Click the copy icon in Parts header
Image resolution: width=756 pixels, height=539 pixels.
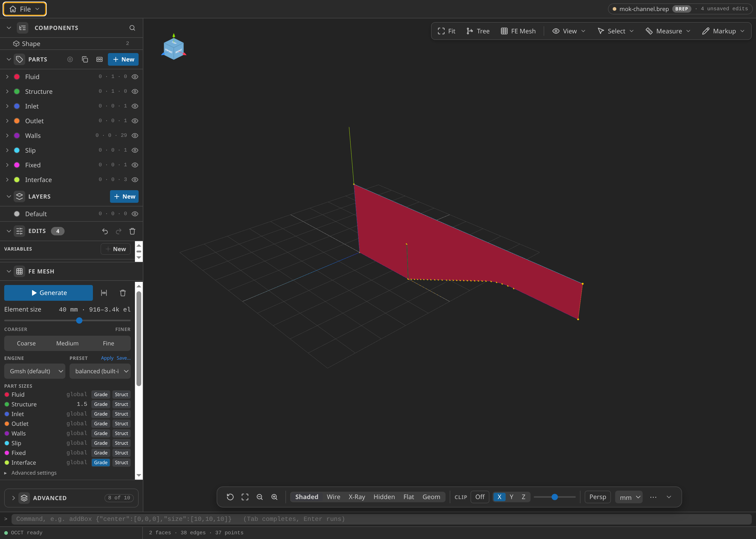[x=85, y=59]
